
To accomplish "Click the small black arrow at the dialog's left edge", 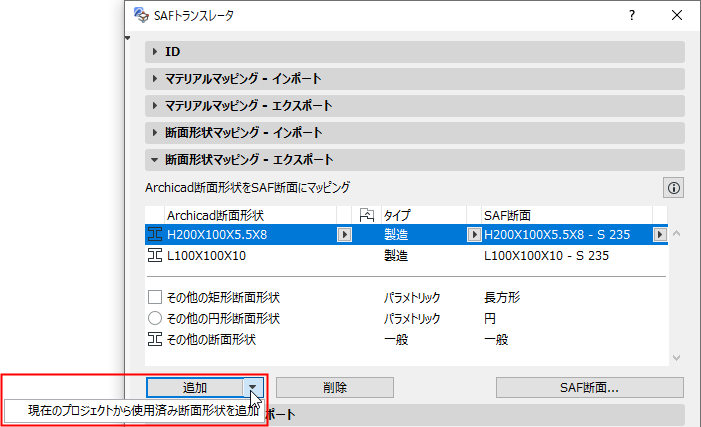I will (127, 38).
